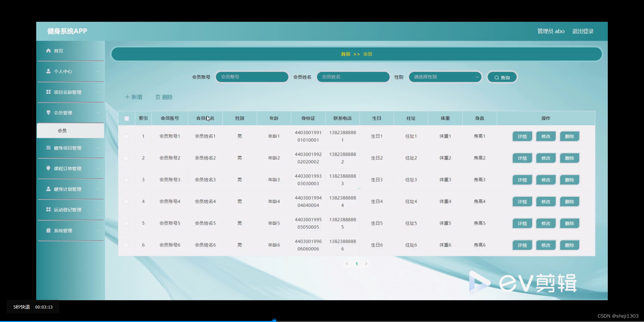Screen dimensions: 644x322
Task: Open 首页 link in the breadcrumb
Action: coord(346,54)
